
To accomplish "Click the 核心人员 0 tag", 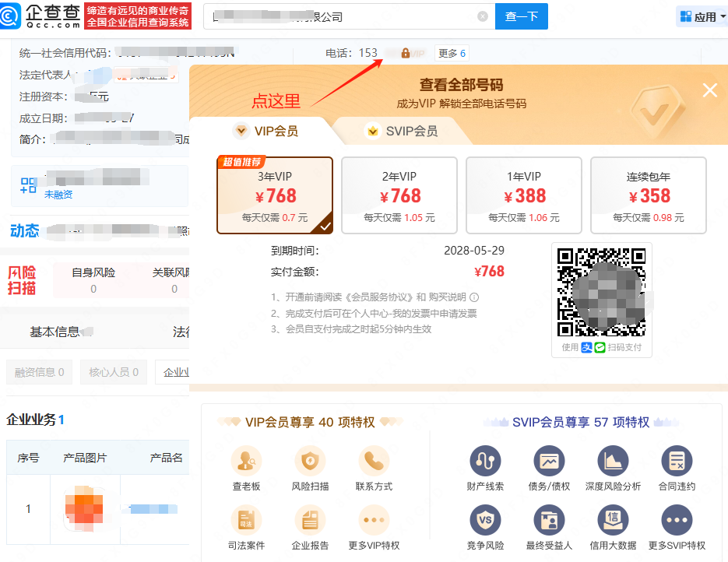I will (x=114, y=372).
